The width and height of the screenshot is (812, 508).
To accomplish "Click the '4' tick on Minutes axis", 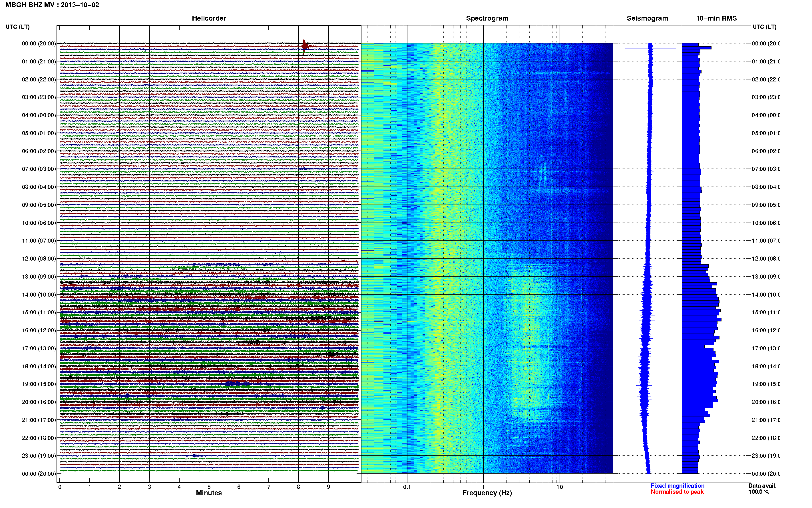I will click(x=179, y=487).
